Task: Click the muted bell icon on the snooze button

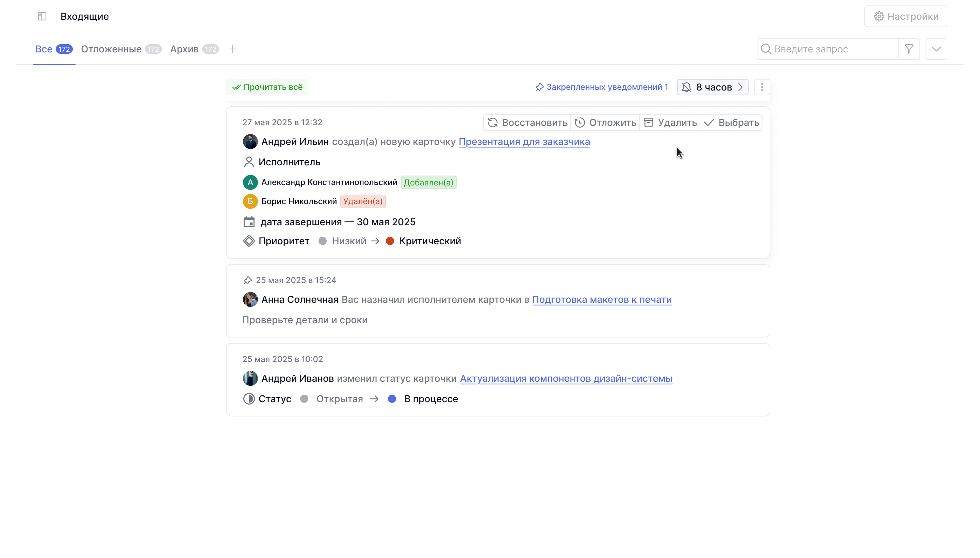Action: click(687, 87)
